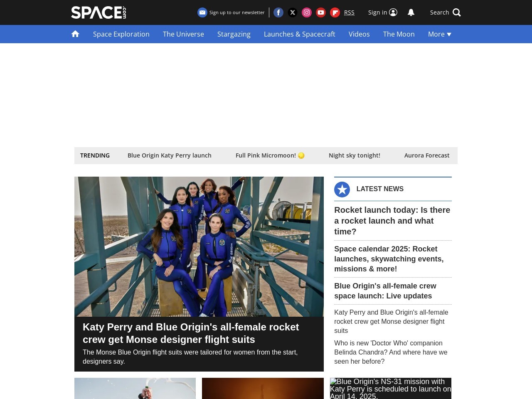This screenshot has width=532, height=399.
Task: Open the YouTube social icon
Action: [x=321, y=12]
